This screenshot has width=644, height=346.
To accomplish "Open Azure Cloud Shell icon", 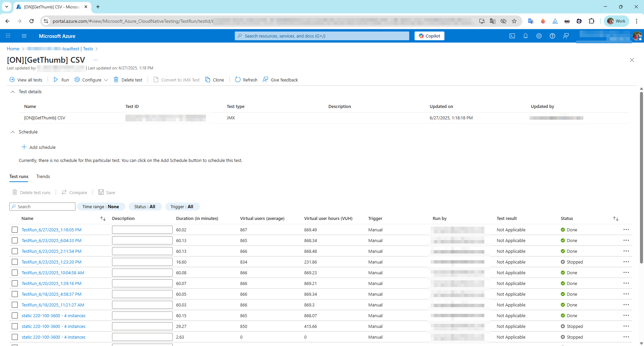I will pos(512,36).
